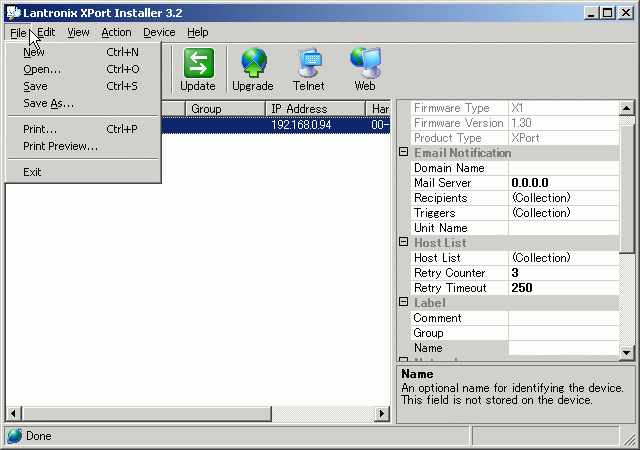Select Save in the File menu
Screen dimensions: 640x450
(x=83, y=87)
